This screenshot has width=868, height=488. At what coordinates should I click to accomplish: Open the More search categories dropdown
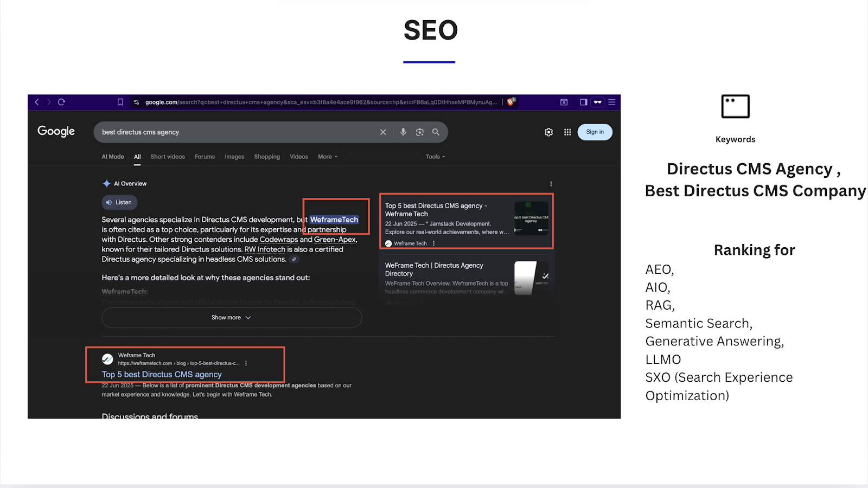tap(327, 157)
